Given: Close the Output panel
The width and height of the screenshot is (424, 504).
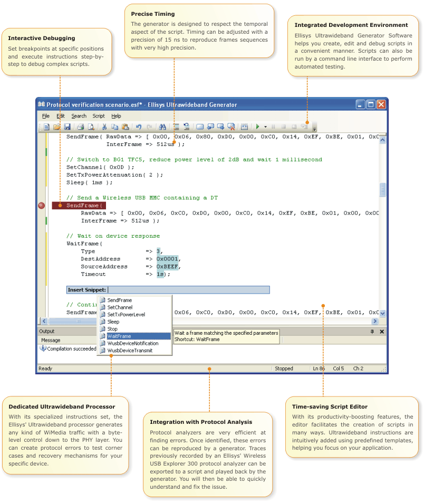Looking at the screenshot, I should [x=382, y=332].
